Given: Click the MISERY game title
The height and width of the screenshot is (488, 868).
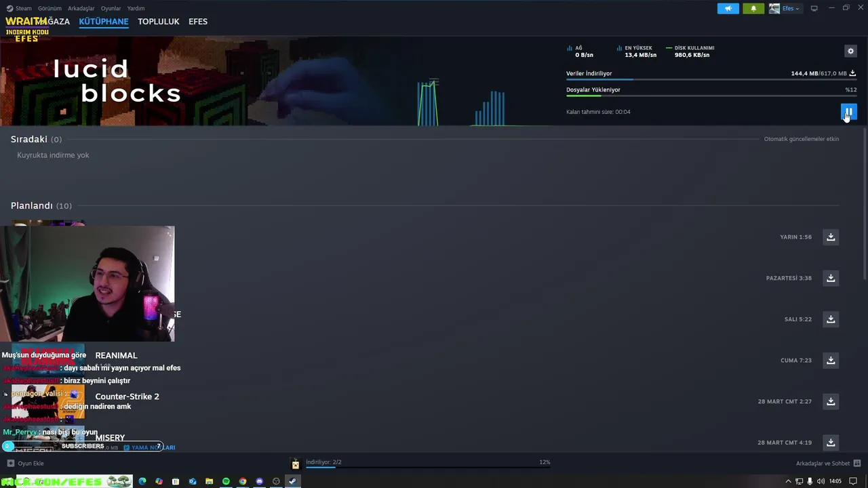Looking at the screenshot, I should point(110,438).
